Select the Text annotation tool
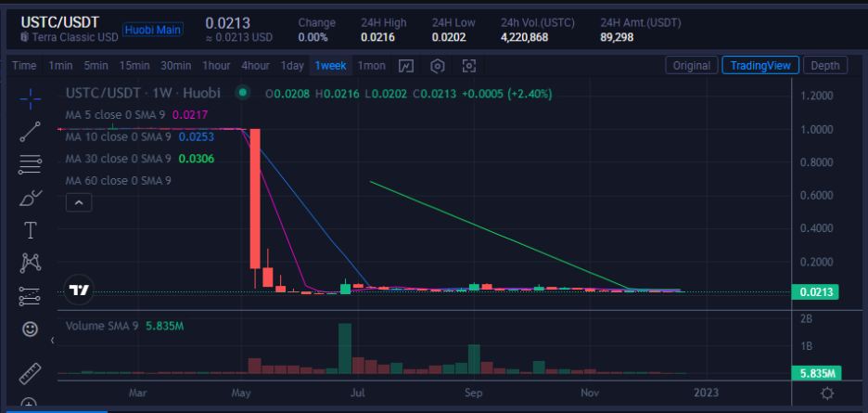868x413 pixels. [x=30, y=230]
